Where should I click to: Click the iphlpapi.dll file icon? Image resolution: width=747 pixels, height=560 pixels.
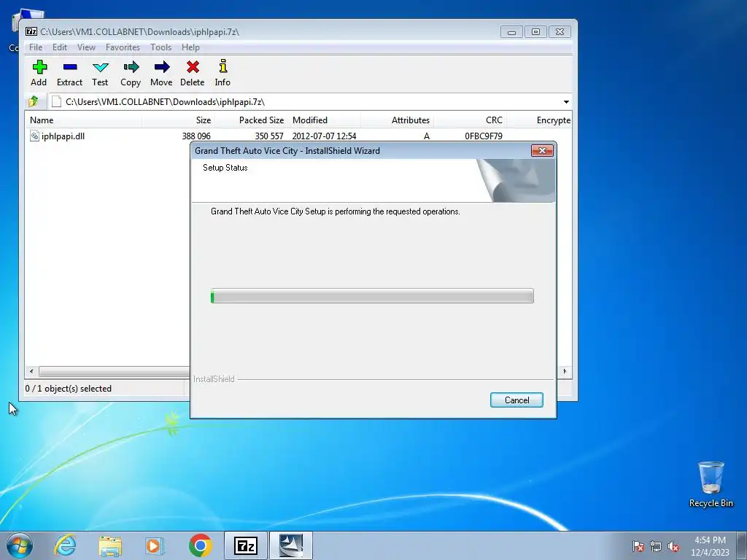(34, 136)
